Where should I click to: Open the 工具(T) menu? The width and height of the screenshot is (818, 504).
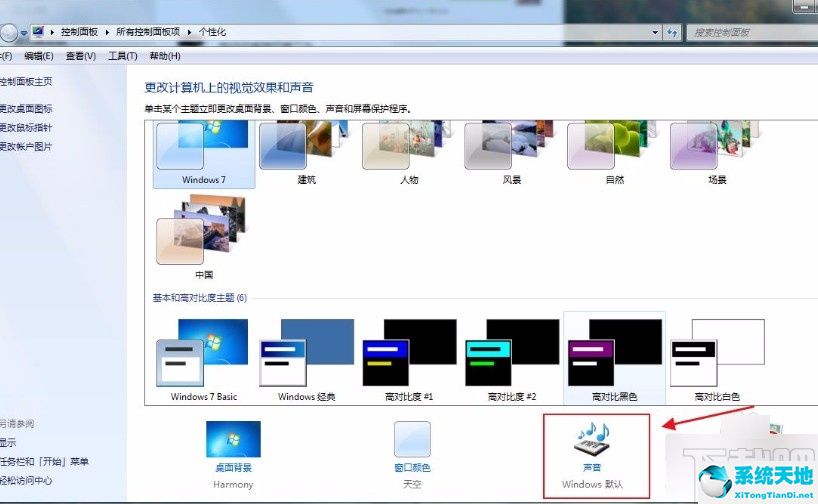[123, 56]
